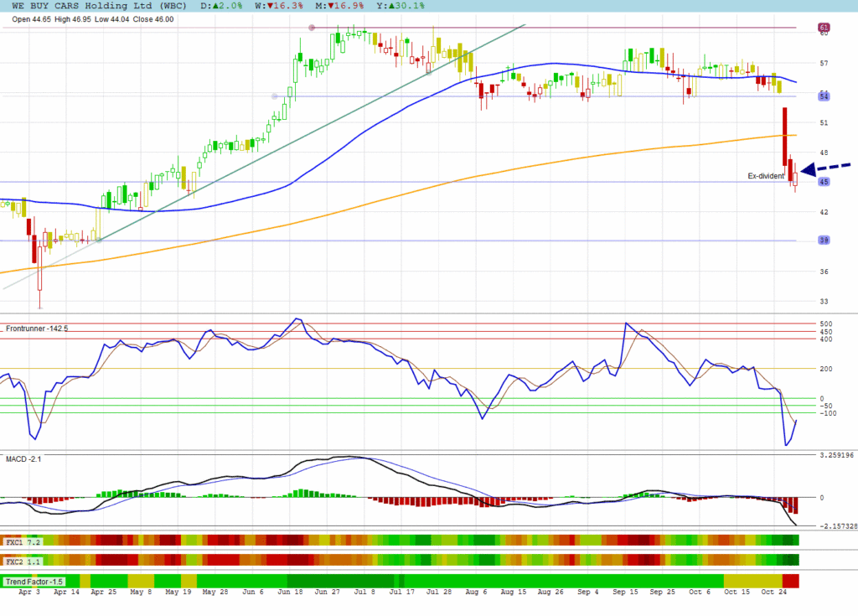
Task: Click the Ex-dividend annotation label
Action: pos(765,176)
